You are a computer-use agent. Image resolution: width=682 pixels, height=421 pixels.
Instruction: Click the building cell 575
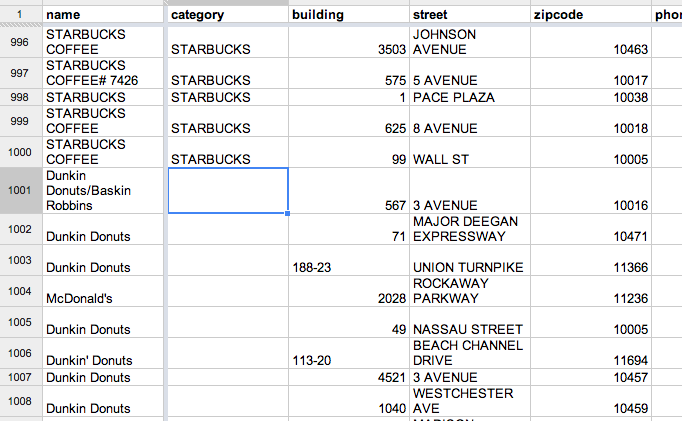tap(349, 73)
